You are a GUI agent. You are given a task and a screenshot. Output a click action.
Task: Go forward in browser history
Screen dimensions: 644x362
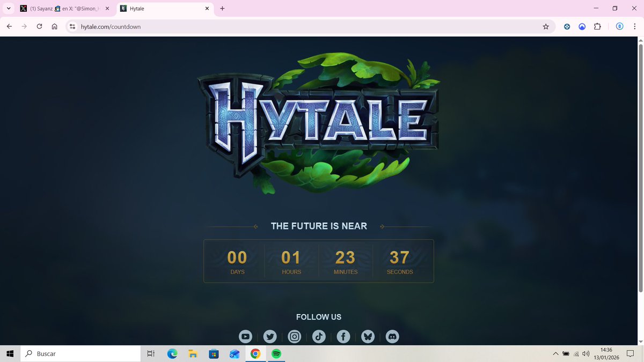[24, 26]
